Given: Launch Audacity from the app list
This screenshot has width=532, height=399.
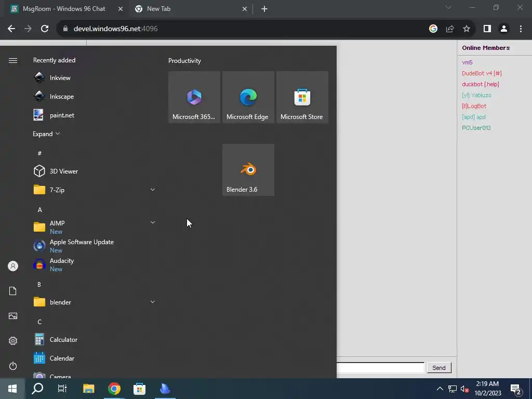Looking at the screenshot, I should [95, 264].
